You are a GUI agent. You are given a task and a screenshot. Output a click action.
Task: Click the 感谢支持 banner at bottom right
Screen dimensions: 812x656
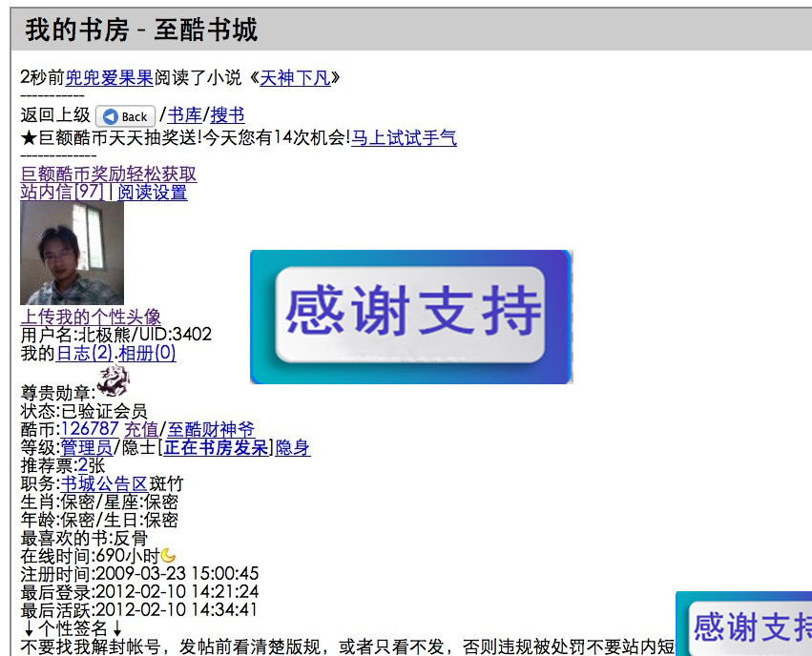click(x=744, y=624)
